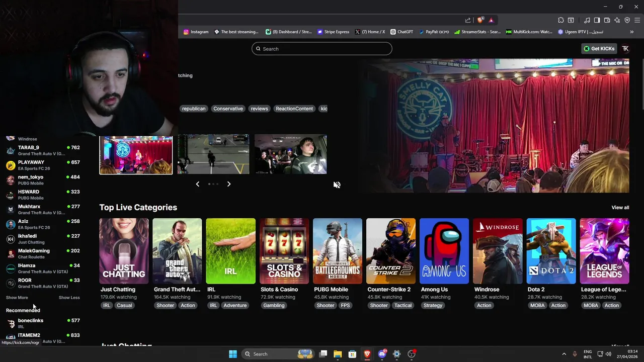
Task: Open Discord from the taskbar
Action: [382, 354]
